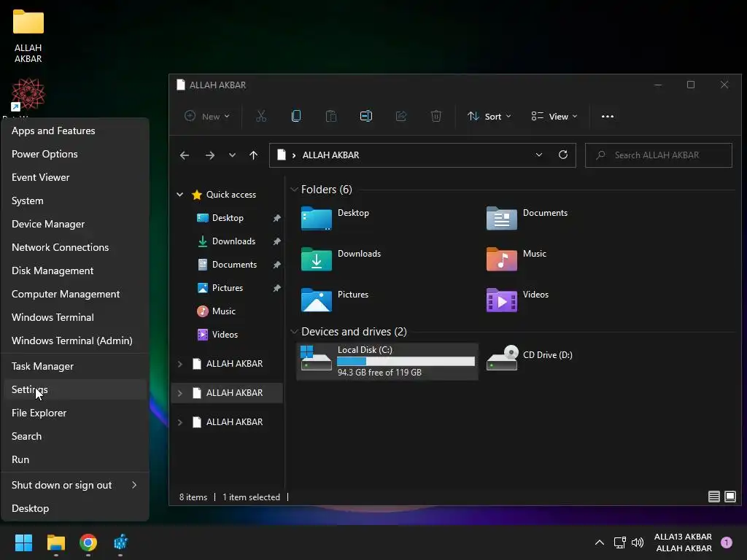
Task: Click the Share icon in toolbar
Action: pyautogui.click(x=401, y=116)
